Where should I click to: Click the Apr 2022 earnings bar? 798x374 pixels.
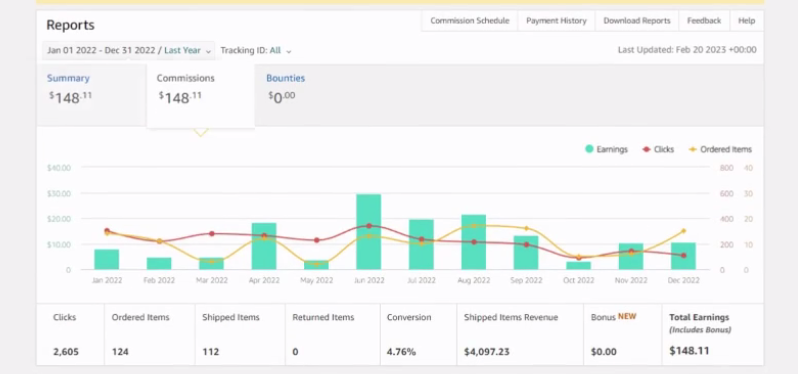tap(264, 246)
